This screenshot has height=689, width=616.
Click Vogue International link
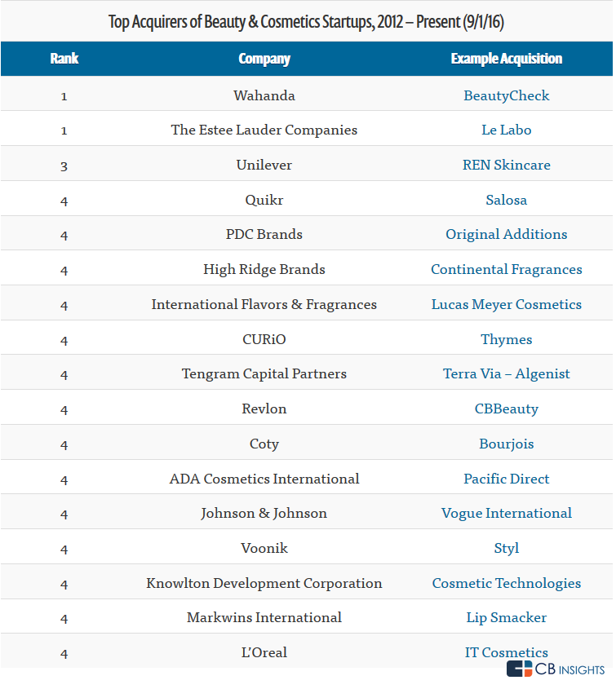coord(506,513)
